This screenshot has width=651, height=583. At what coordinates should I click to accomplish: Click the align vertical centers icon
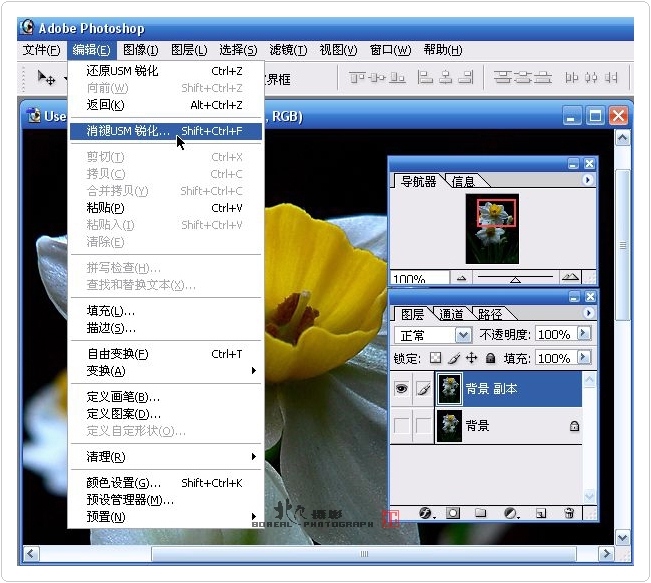pyautogui.click(x=377, y=78)
